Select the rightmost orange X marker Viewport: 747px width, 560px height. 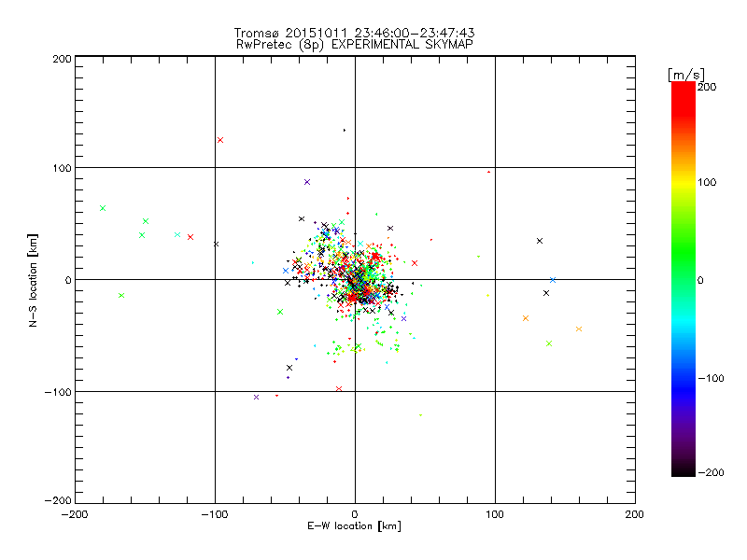(579, 329)
